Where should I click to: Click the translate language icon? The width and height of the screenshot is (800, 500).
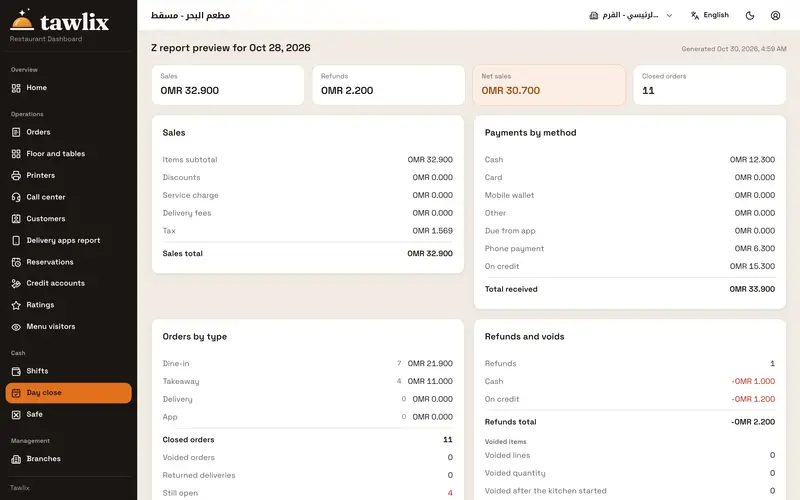(x=694, y=15)
